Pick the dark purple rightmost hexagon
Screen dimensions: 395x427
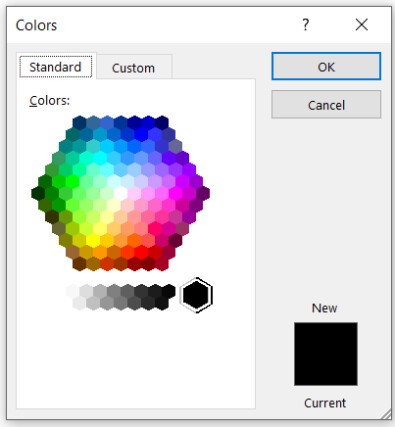click(203, 193)
